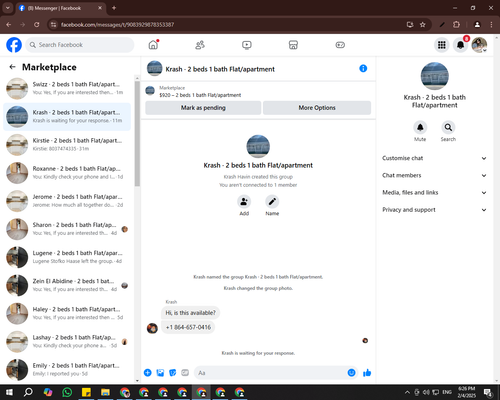This screenshot has width=500, height=400.
Task: Open WhatsApp from the taskbar
Action: click(67, 392)
